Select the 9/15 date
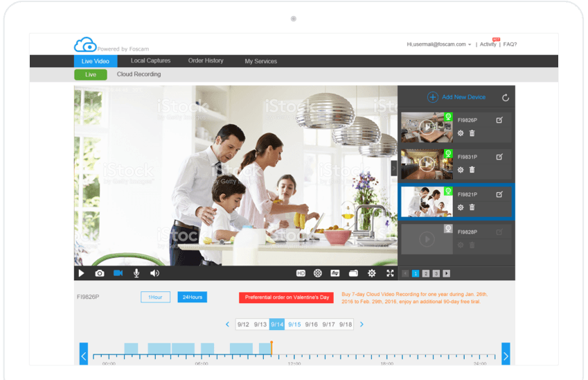The width and height of the screenshot is (588, 380). [294, 325]
